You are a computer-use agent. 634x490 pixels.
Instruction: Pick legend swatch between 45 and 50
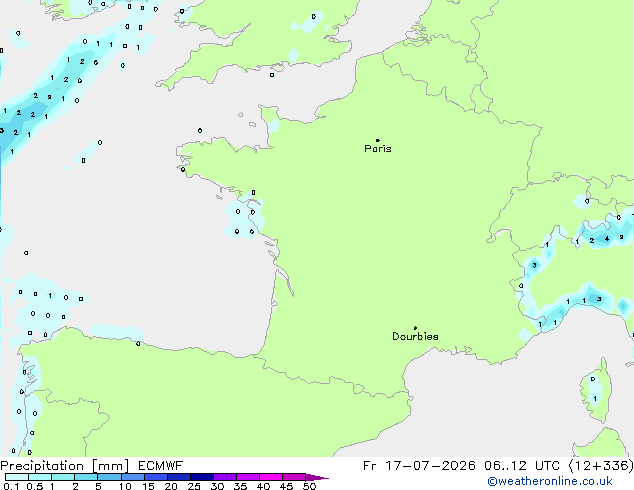pyautogui.click(x=294, y=477)
